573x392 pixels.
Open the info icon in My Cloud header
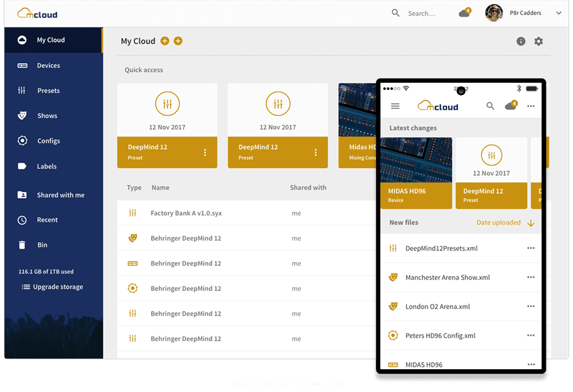[x=521, y=41]
